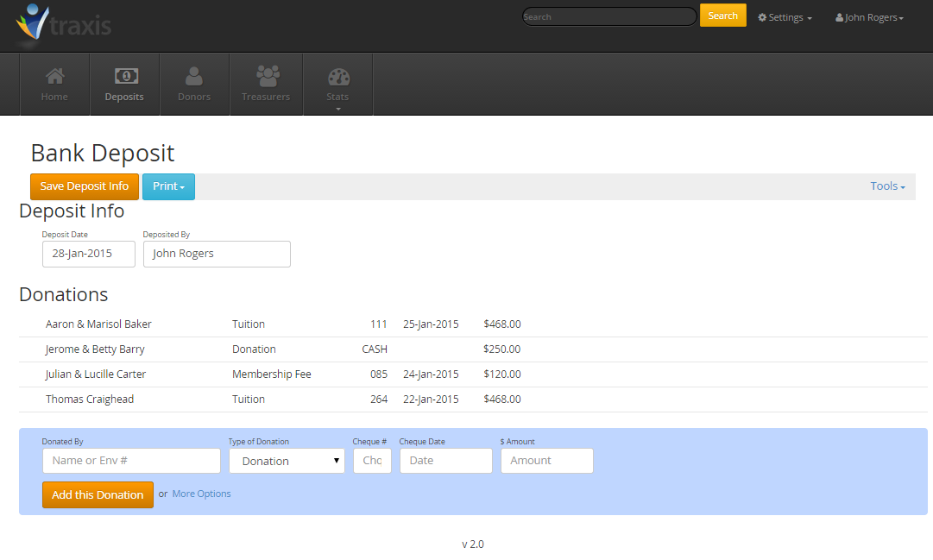The height and width of the screenshot is (560, 933).
Task: Open the Home icon tab
Action: click(54, 76)
